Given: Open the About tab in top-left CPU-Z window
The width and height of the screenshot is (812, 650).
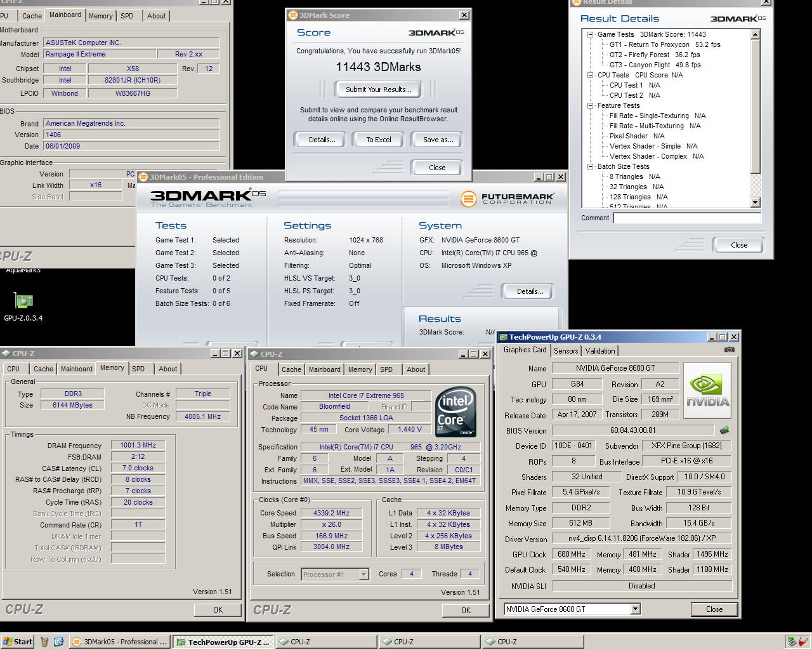Looking at the screenshot, I should (x=157, y=16).
